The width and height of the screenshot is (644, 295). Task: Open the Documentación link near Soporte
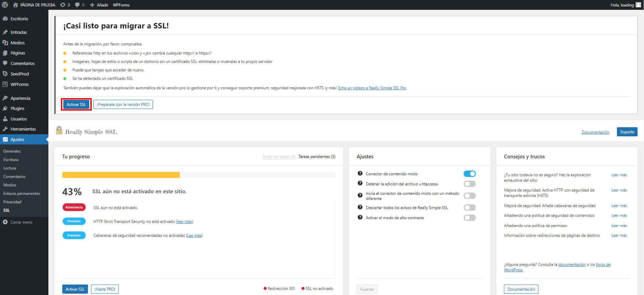pos(595,132)
